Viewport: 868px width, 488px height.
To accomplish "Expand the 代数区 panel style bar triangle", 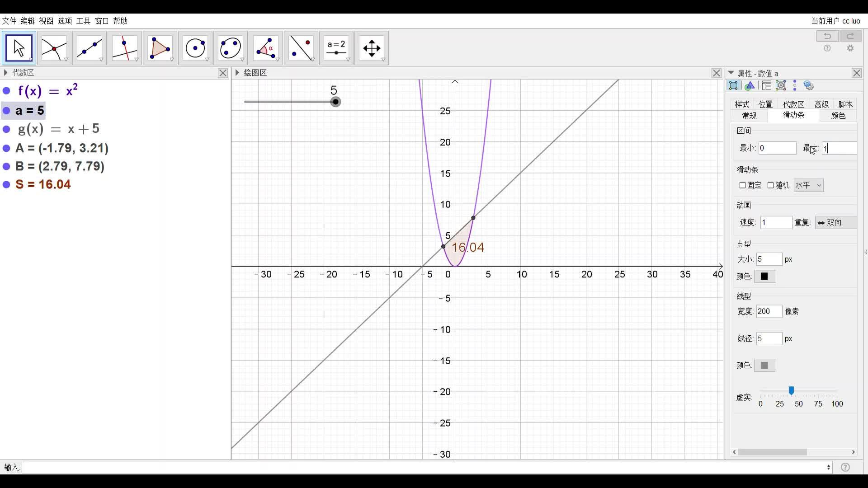I will coord(5,73).
